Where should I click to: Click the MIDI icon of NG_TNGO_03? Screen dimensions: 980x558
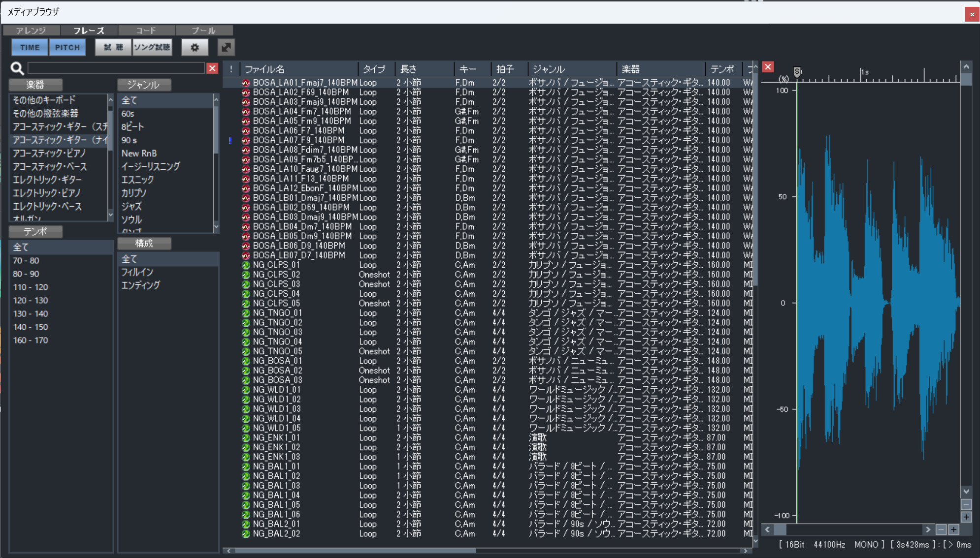click(246, 332)
